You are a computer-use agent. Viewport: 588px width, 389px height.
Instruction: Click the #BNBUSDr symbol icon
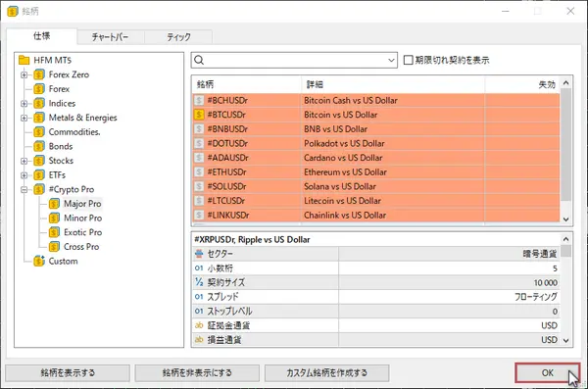point(199,129)
